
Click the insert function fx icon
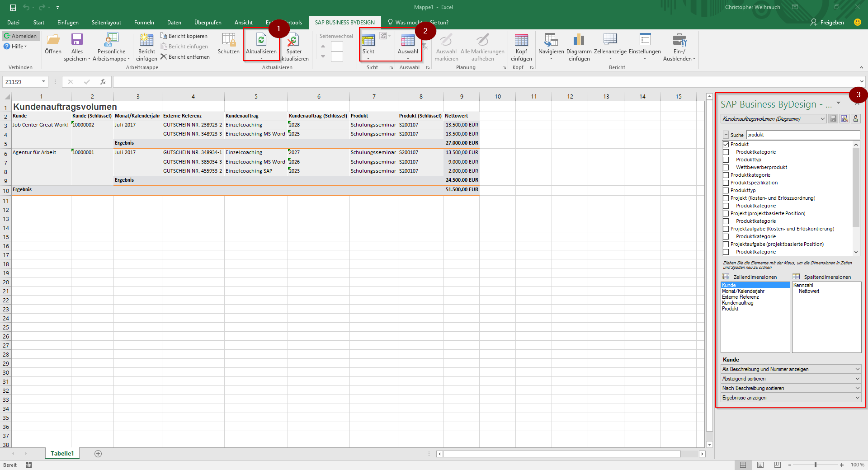[103, 82]
